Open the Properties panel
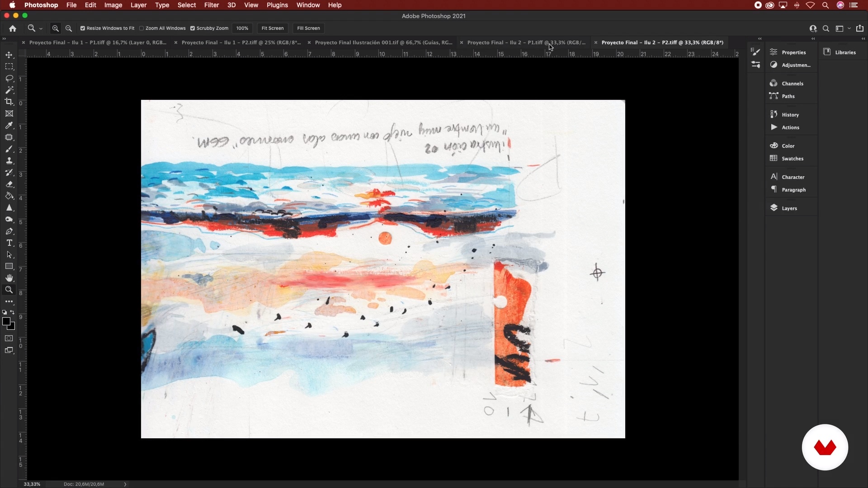The width and height of the screenshot is (868, 488). 791,52
